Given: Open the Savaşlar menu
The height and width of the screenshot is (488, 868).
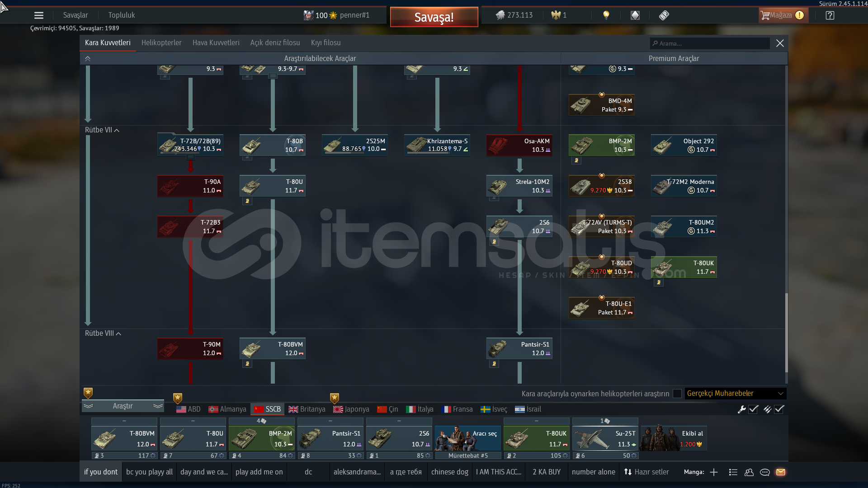Looking at the screenshot, I should (x=75, y=15).
